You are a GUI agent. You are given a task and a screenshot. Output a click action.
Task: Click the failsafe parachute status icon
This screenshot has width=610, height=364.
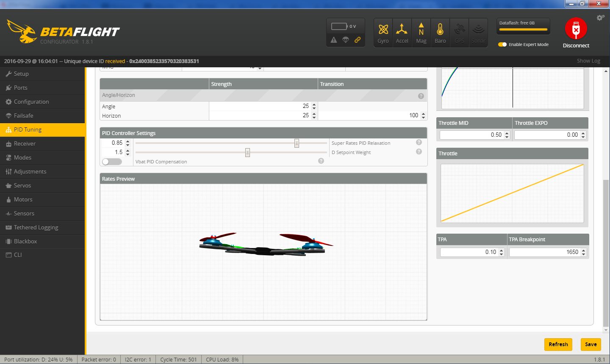[x=346, y=40]
